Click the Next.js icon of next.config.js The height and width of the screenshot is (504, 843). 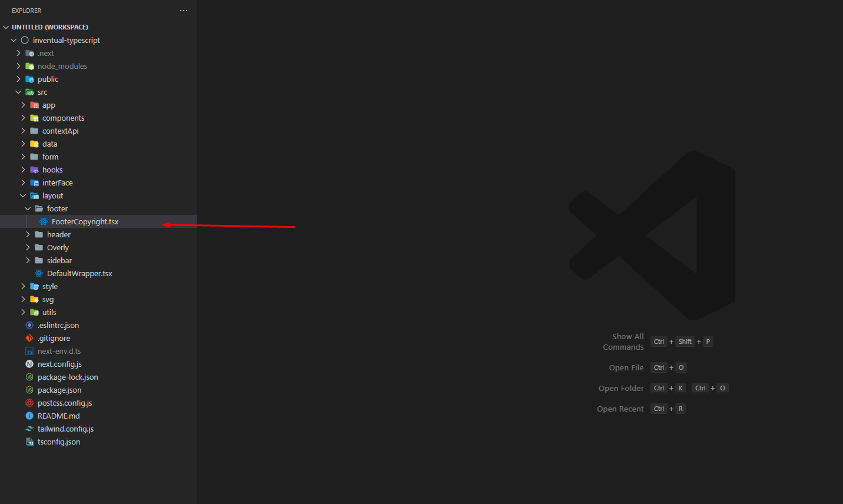tap(29, 364)
